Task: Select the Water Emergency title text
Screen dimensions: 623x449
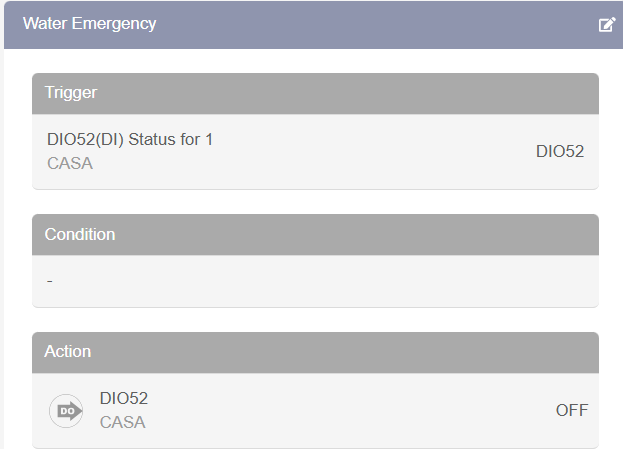Action: [x=90, y=23]
